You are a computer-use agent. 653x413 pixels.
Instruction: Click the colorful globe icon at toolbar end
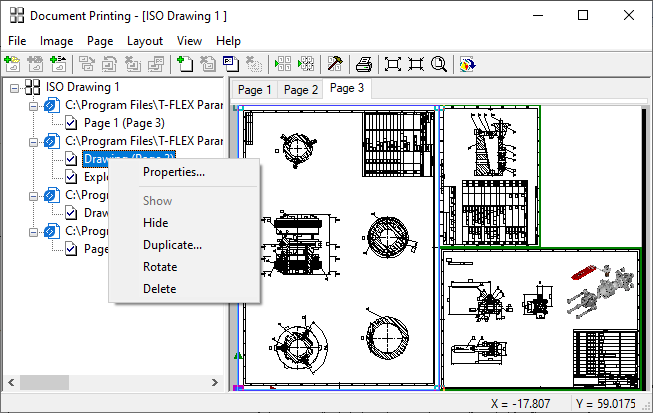pos(467,64)
